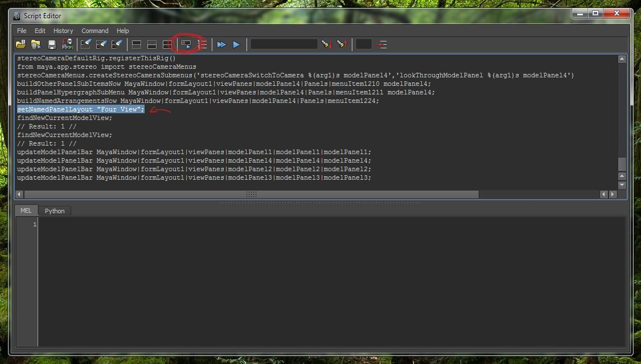Click the updateModelPanelBar modelPanel3 line
Screen dimensions: 641x364
click(x=194, y=177)
